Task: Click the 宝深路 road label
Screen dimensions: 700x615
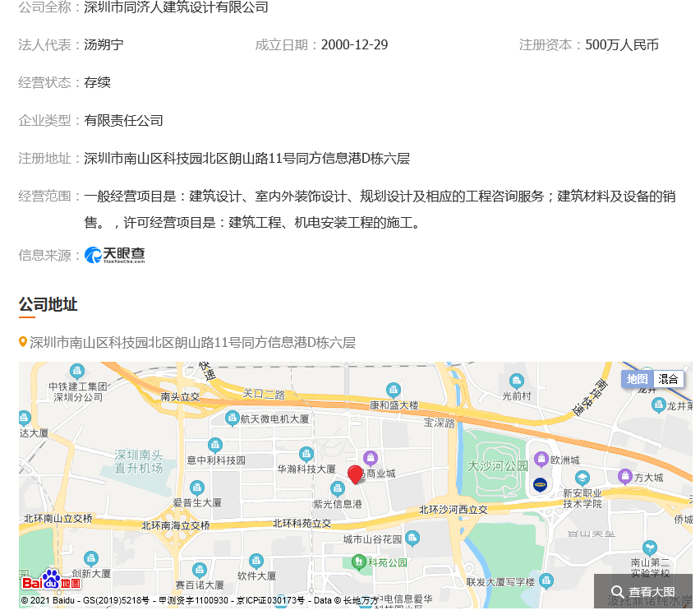Action: [x=439, y=423]
